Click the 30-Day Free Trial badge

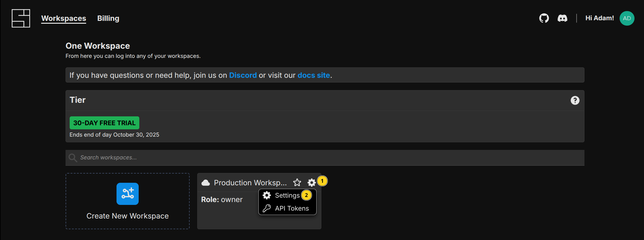(104, 123)
